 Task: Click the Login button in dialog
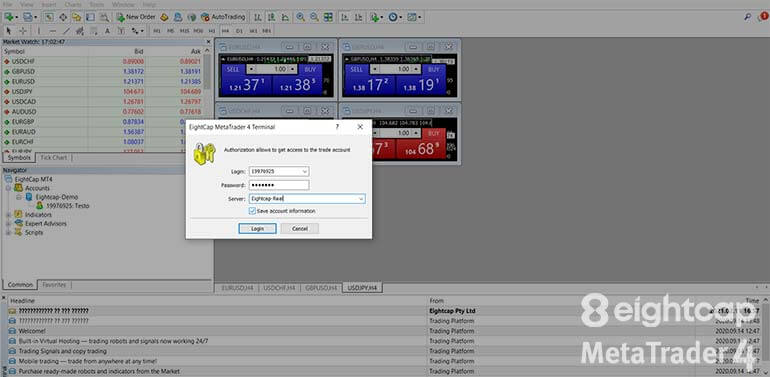(x=257, y=229)
